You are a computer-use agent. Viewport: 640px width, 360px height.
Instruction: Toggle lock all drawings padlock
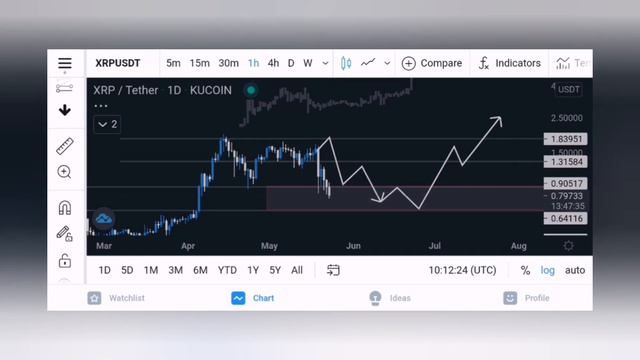pos(64,260)
